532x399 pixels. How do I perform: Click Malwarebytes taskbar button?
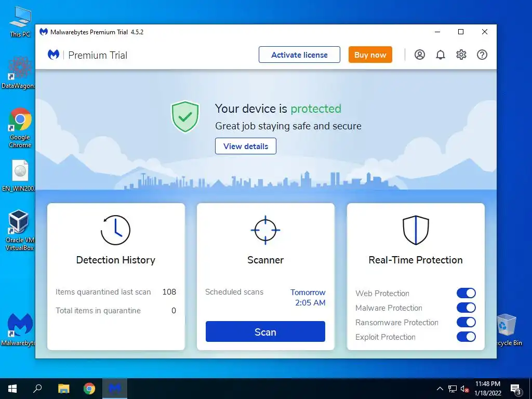115,389
